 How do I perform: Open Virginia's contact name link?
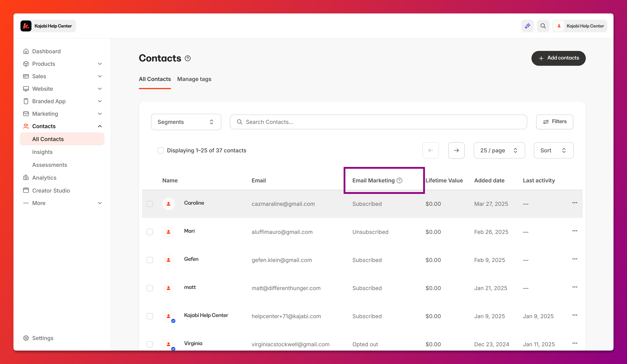coord(193,343)
